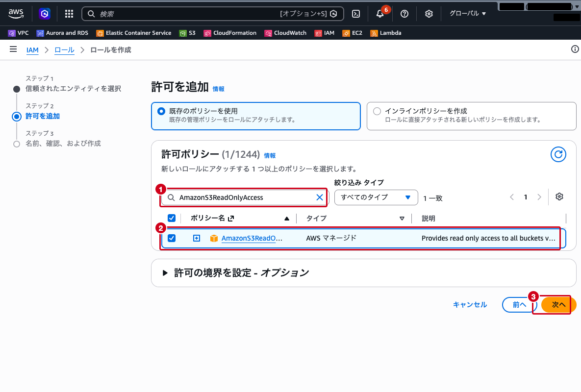Toggle the hamburger navigation menu

pyautogui.click(x=13, y=49)
